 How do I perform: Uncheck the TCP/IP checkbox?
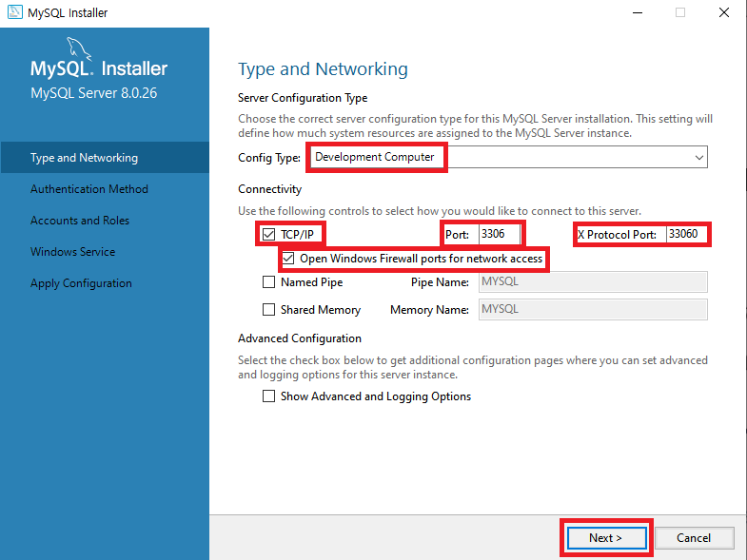click(x=268, y=234)
